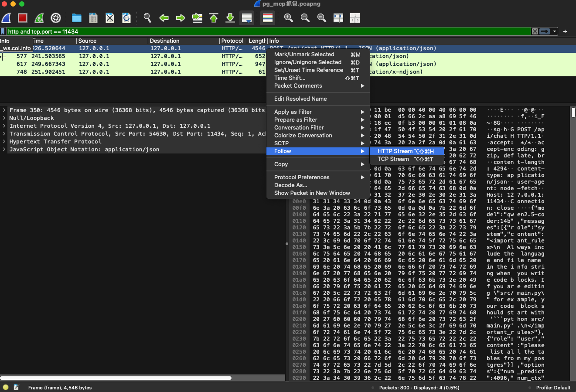Choose Mark/Unmark Selected
The height and width of the screenshot is (392, 576).
point(318,55)
